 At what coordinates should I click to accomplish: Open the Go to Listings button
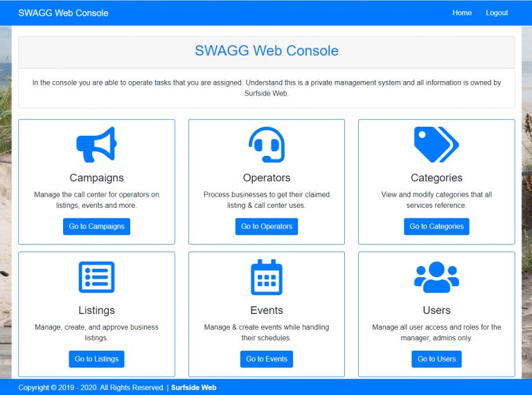tap(97, 359)
